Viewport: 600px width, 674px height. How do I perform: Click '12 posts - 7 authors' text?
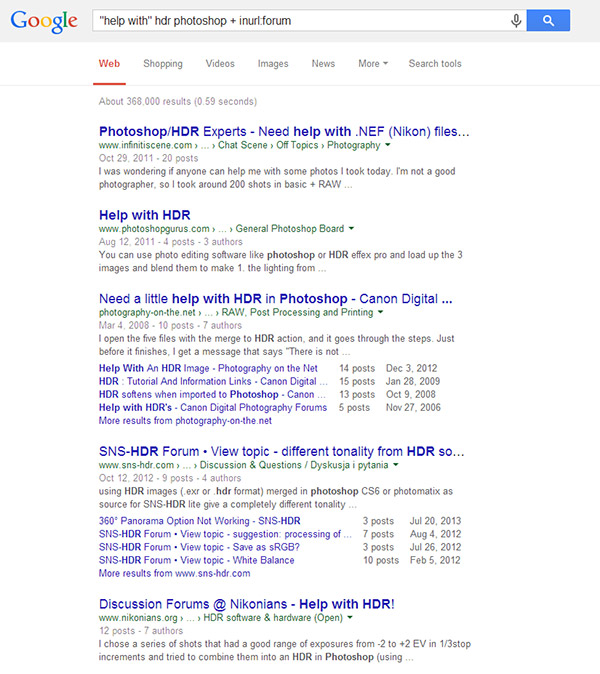[141, 631]
